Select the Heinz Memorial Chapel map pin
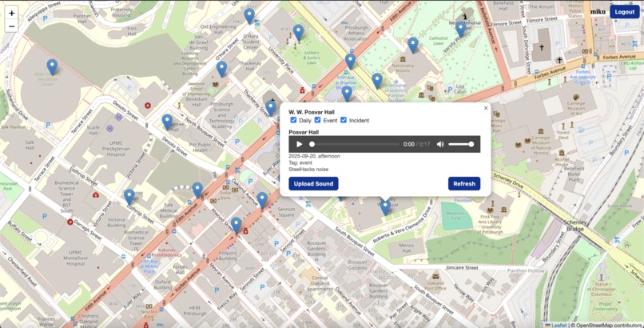644x328 pixels. pos(460,30)
